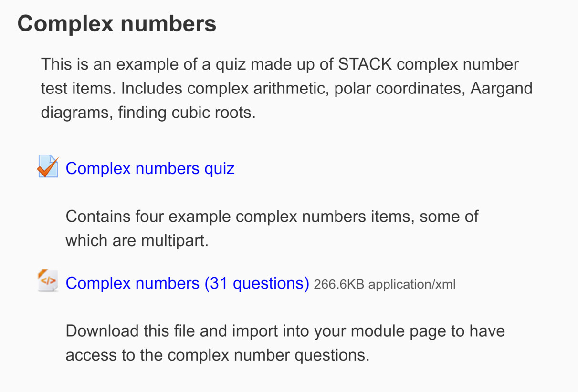Click Contains four example text line
This screenshot has height=392, width=578.
(272, 217)
